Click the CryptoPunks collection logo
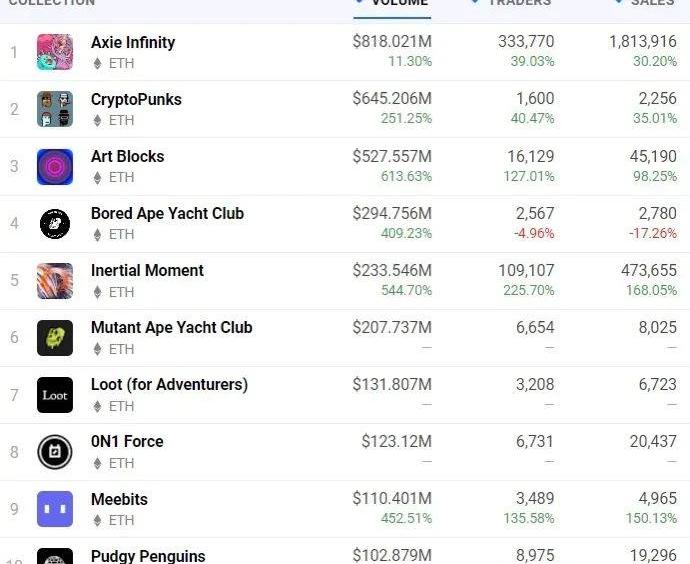The image size is (690, 564). [55, 109]
